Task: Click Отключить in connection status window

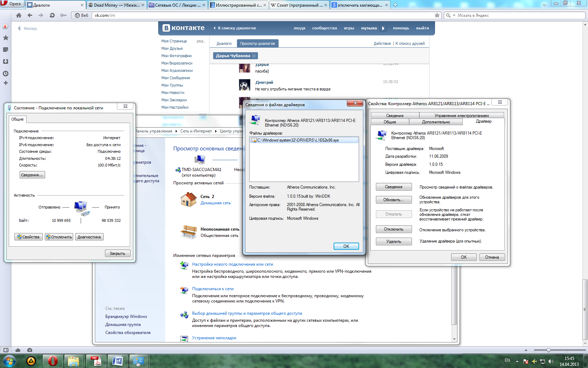Action: click(x=59, y=237)
